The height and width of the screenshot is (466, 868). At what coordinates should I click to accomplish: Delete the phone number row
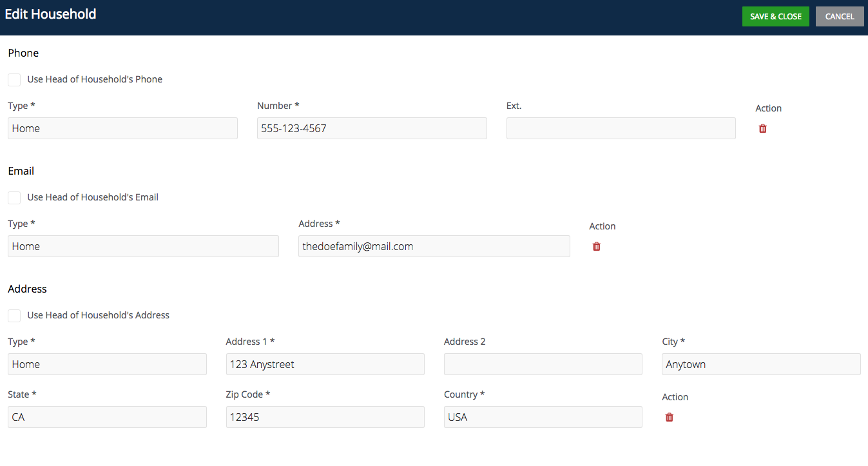click(763, 128)
